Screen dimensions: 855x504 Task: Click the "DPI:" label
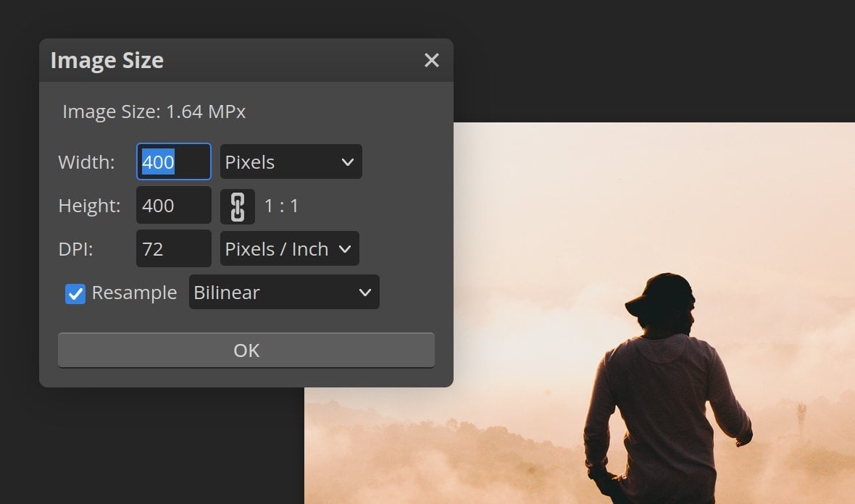76,249
